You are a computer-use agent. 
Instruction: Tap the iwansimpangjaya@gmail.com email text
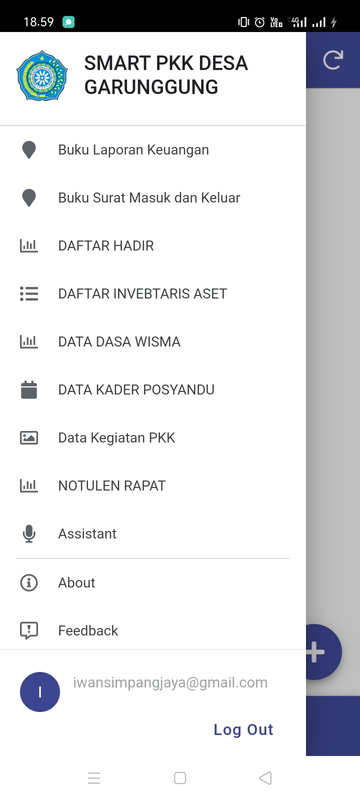(170, 683)
